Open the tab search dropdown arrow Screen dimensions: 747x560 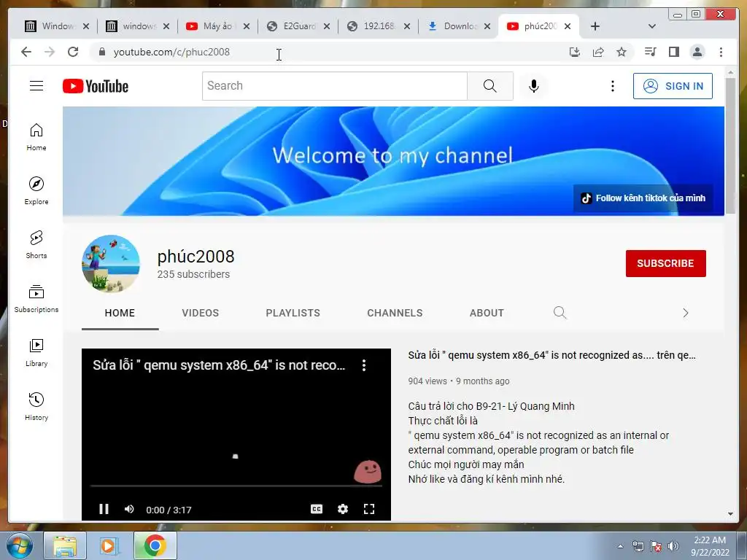coord(652,26)
